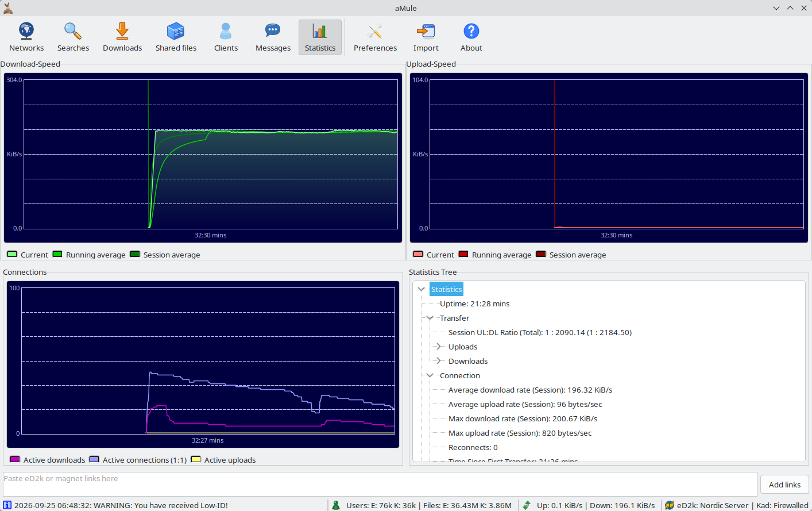
Task: Click the upload Running average swatch
Action: (x=463, y=254)
